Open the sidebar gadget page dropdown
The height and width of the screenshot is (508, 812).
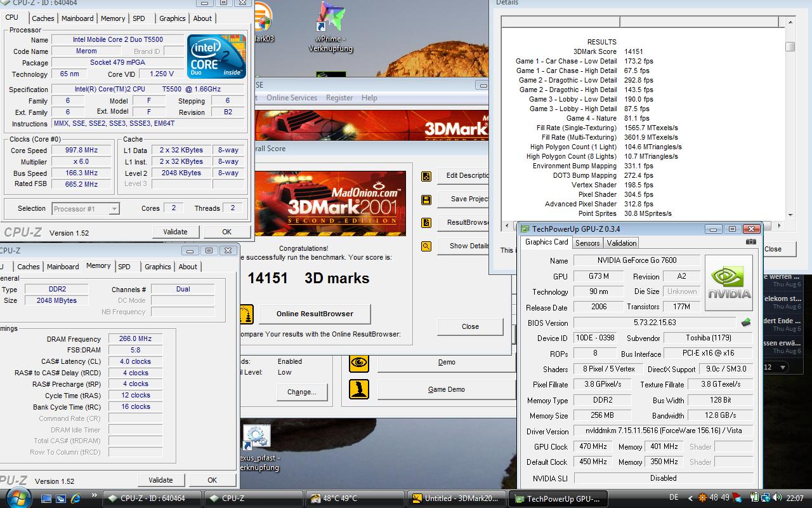(782, 367)
